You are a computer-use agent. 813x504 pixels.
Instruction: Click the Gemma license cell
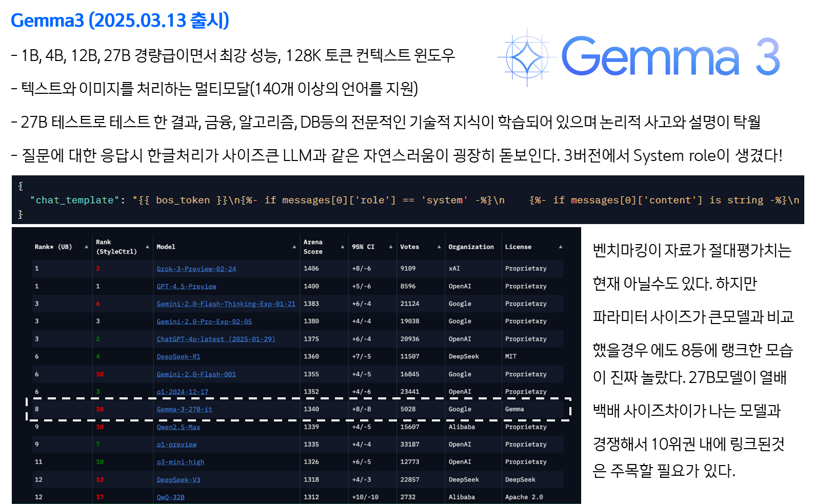point(514,410)
